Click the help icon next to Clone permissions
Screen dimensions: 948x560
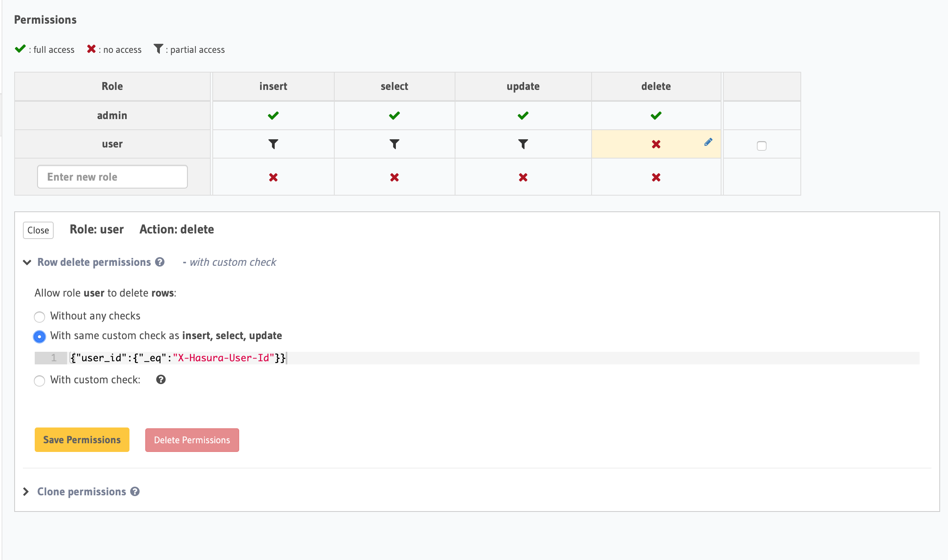click(x=135, y=491)
